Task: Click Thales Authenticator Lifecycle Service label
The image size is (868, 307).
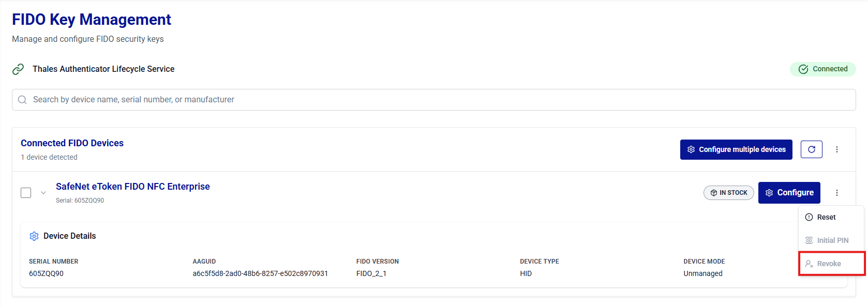Action: (x=103, y=69)
